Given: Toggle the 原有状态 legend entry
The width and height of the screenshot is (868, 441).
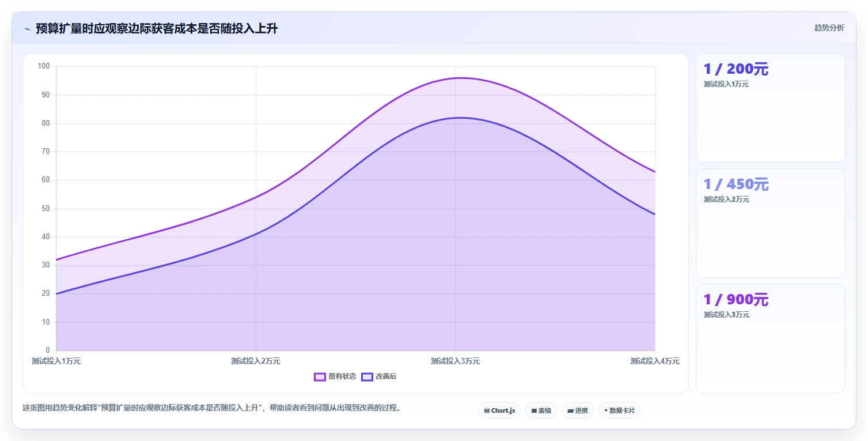Looking at the screenshot, I should [x=335, y=376].
